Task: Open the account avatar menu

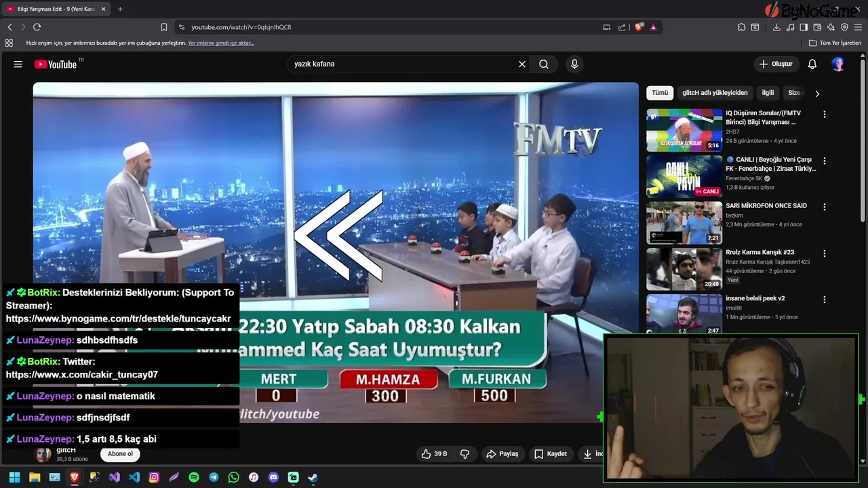Action: coord(838,64)
